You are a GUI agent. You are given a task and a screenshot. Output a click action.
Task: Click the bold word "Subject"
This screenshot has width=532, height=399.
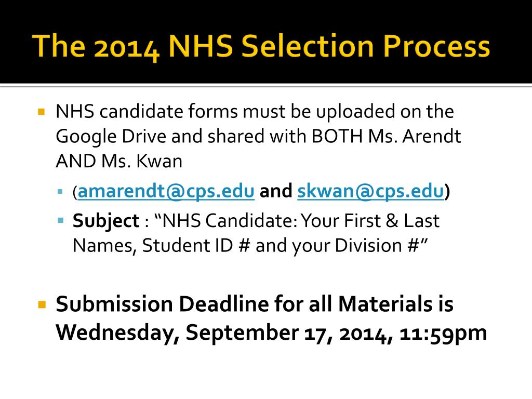(106, 221)
